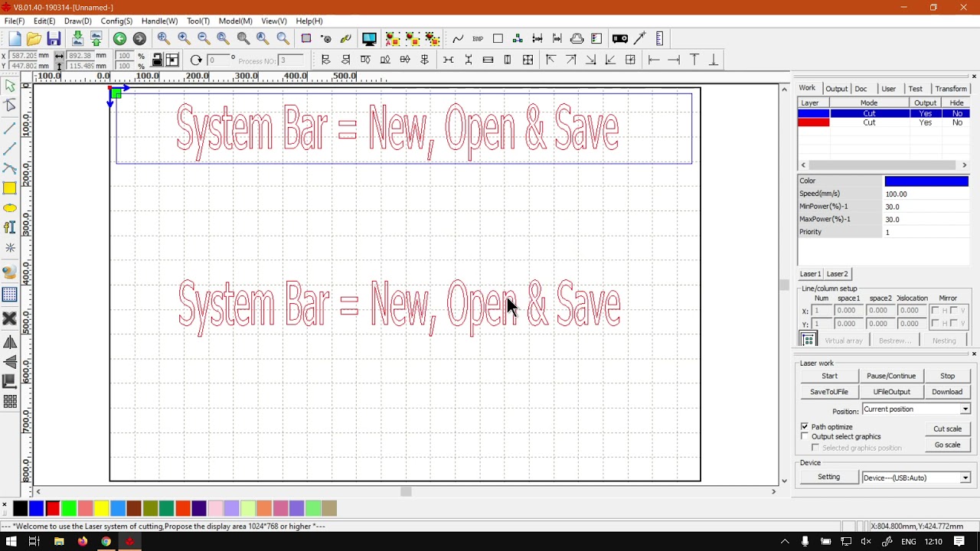The height and width of the screenshot is (551, 980).
Task: Click the gray Redo arrow icon
Action: pyautogui.click(x=139, y=39)
